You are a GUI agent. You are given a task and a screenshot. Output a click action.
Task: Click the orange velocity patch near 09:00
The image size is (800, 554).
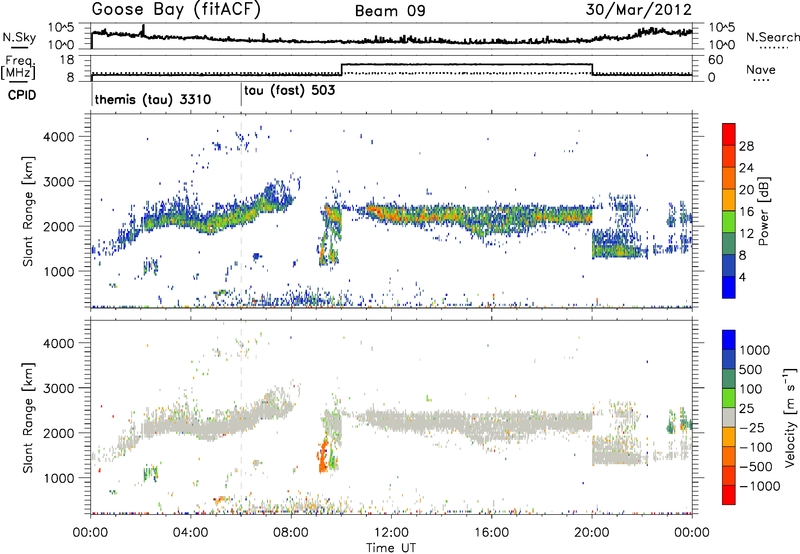(x=322, y=458)
